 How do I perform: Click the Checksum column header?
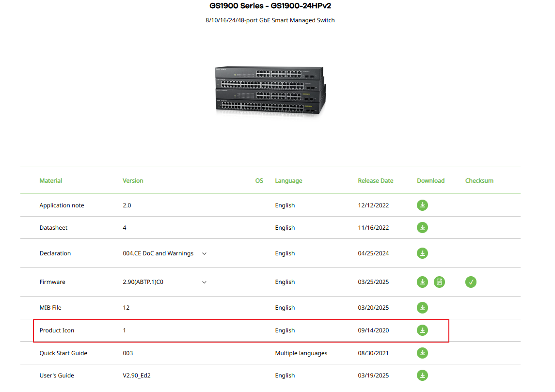[x=479, y=181]
